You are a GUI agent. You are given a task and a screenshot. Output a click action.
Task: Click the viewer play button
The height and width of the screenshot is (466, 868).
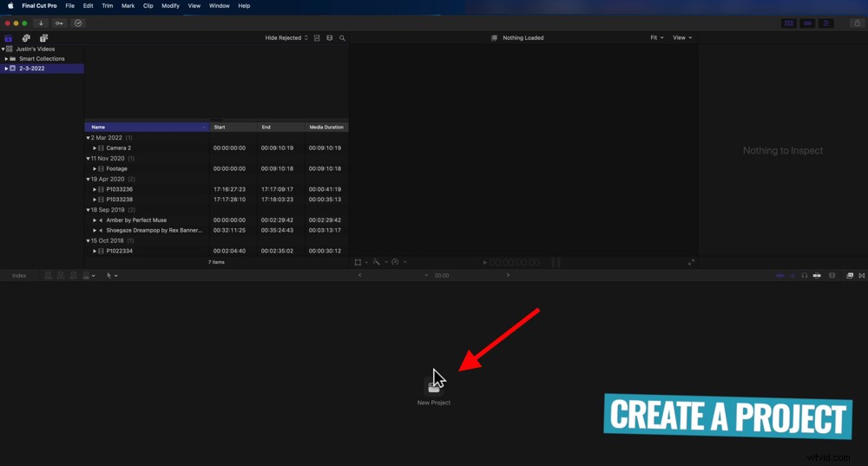click(485, 262)
